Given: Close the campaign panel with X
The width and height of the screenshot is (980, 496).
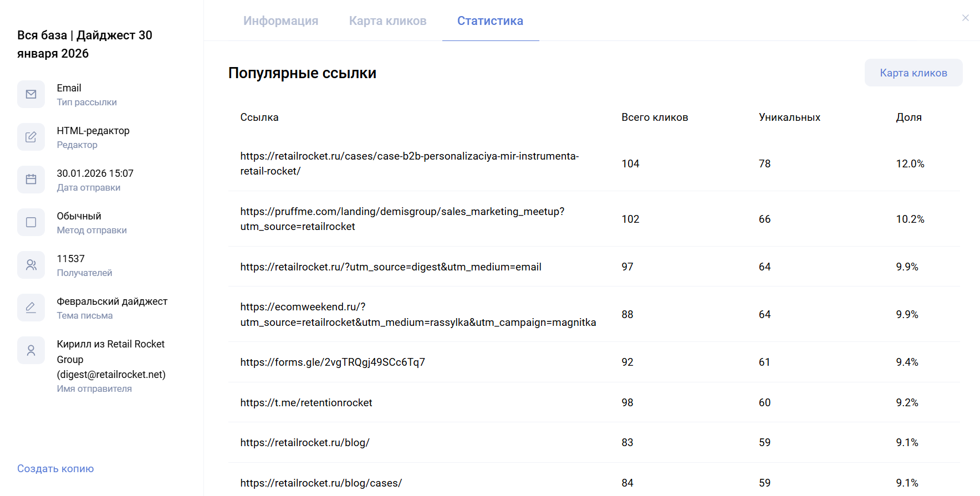Looking at the screenshot, I should [965, 18].
